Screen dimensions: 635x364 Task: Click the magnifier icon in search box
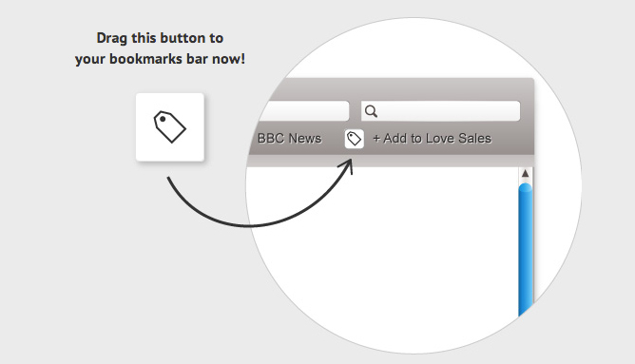tap(371, 111)
